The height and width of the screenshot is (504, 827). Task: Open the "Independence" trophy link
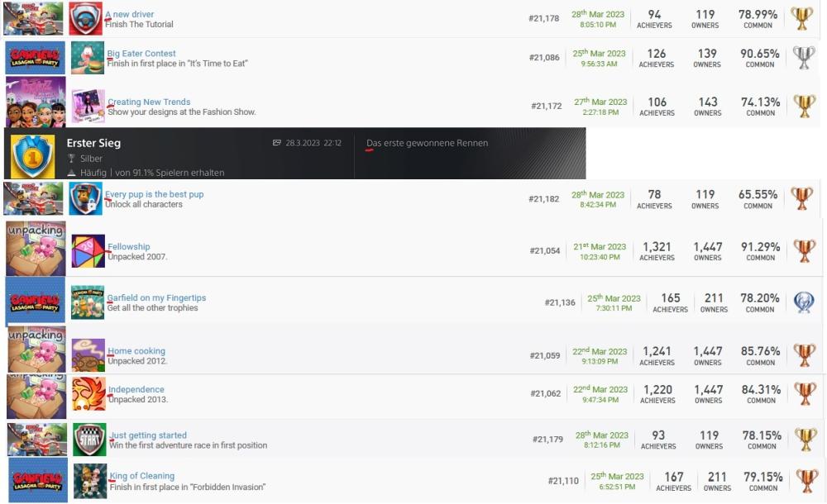pos(136,390)
